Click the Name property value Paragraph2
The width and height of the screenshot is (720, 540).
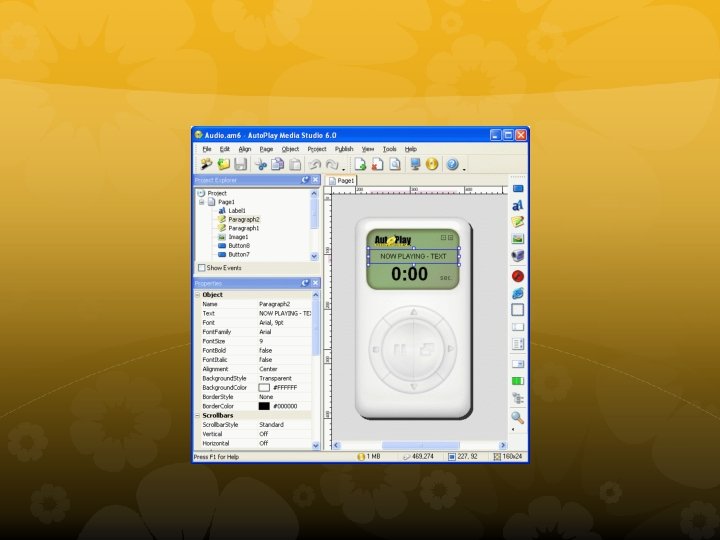(x=275, y=304)
